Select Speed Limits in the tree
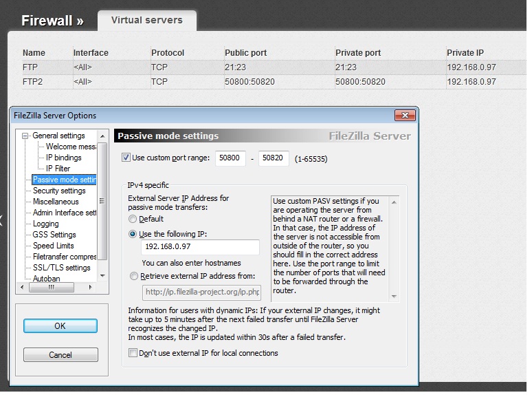Viewport: 532px width, 395px height. [x=53, y=246]
